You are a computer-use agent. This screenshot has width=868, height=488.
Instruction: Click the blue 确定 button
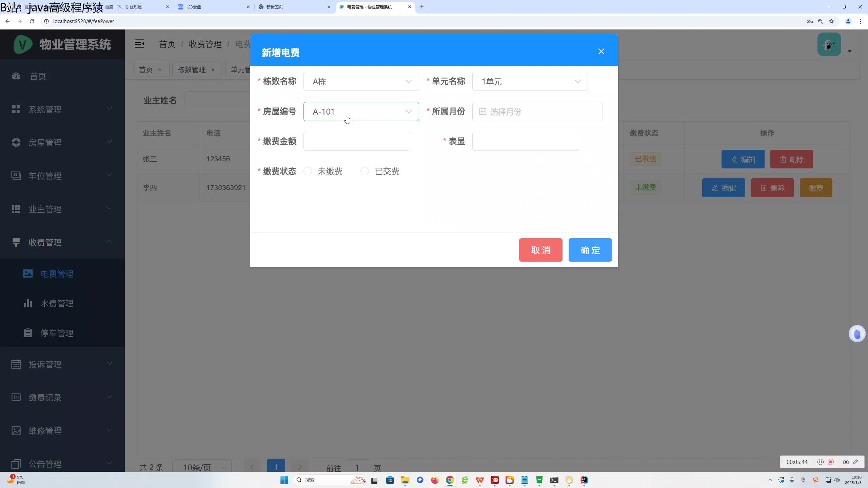590,250
